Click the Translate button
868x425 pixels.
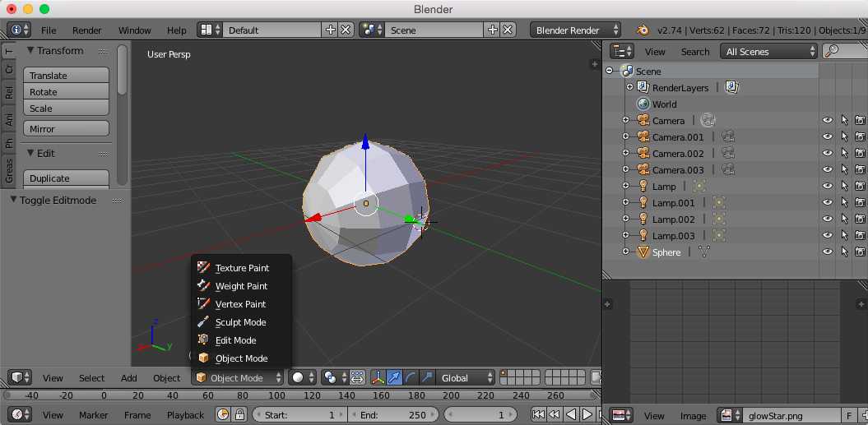pyautogui.click(x=66, y=76)
